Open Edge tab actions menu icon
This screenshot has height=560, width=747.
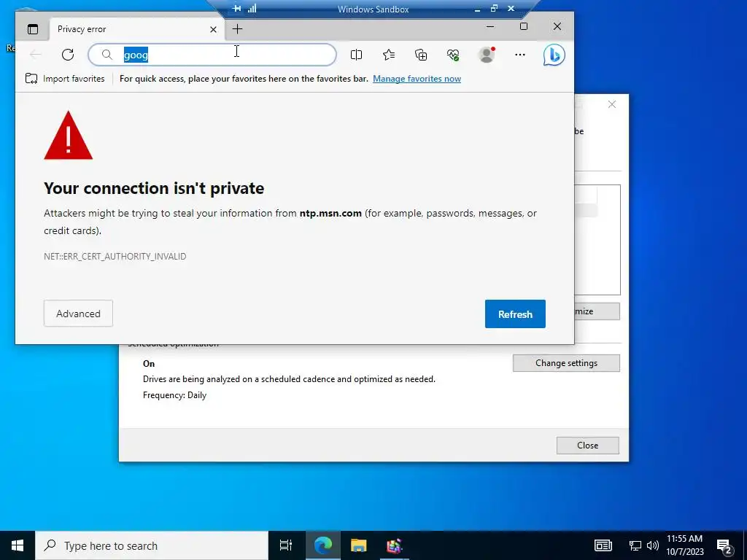pyautogui.click(x=32, y=29)
